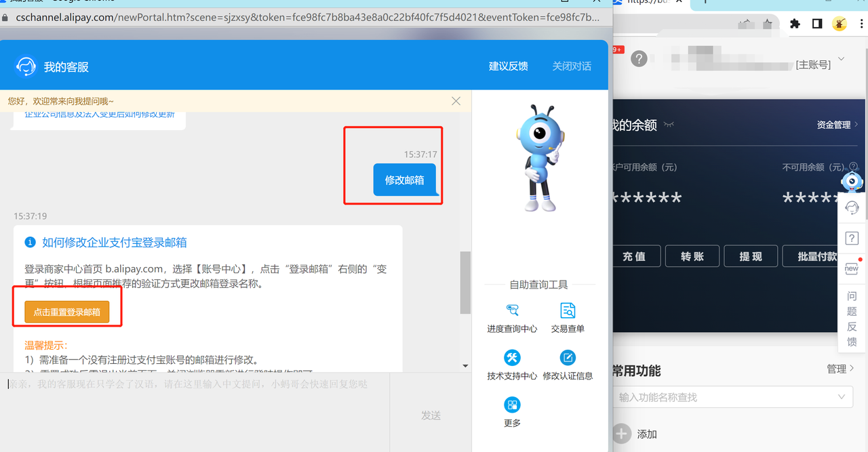Click the 充值 recharge button

633,256
